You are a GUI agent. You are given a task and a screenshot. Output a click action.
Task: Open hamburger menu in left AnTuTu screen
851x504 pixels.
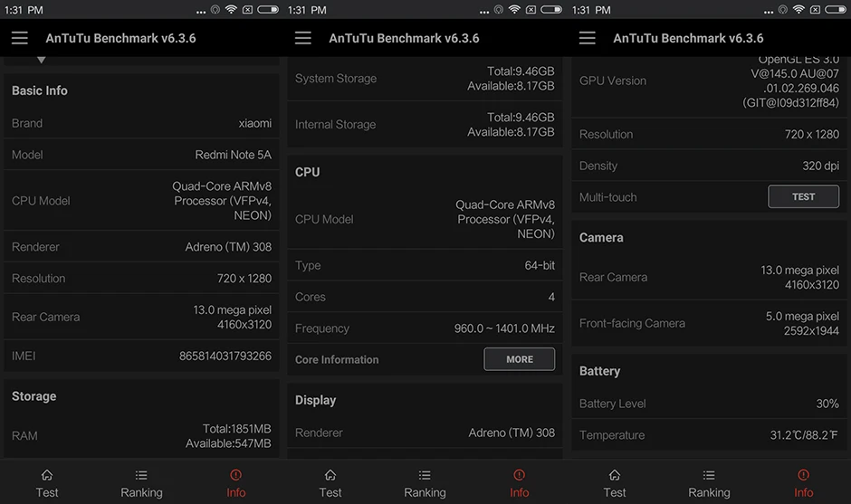pos(20,38)
